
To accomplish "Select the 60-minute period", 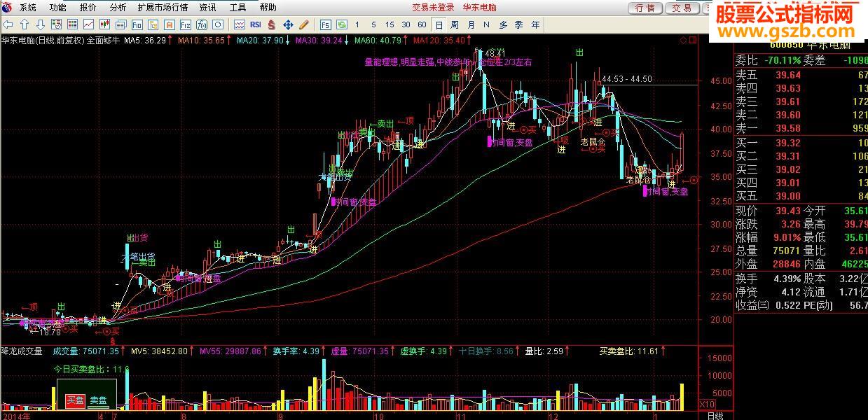I will 422,24.
